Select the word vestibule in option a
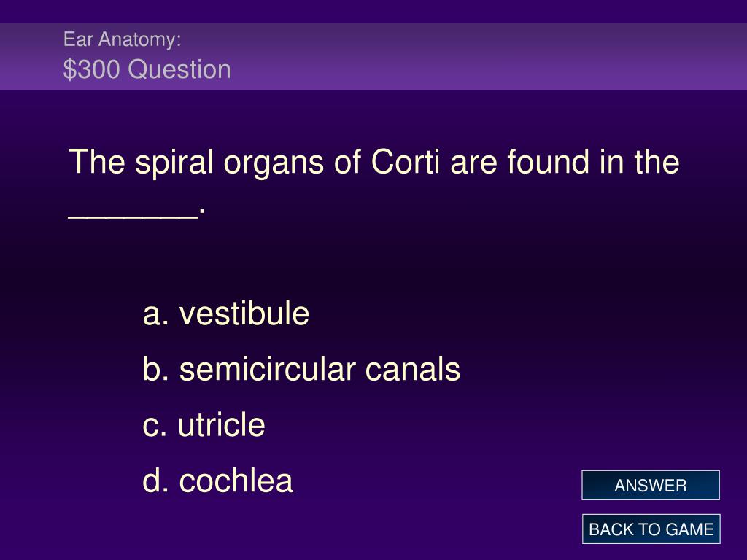This screenshot has height=560, width=747. click(x=244, y=314)
